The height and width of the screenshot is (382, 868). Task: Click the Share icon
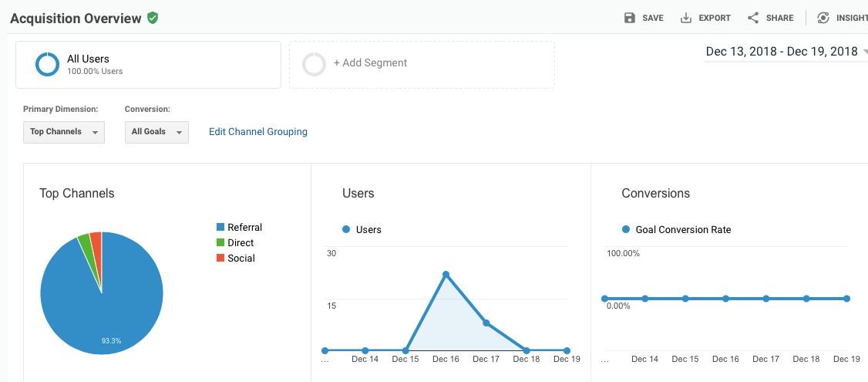(753, 18)
